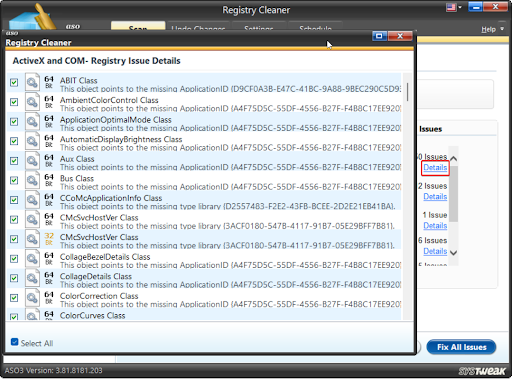Switch to the Settings tab
Image resolution: width=512 pixels, height=379 pixels.
[259, 27]
